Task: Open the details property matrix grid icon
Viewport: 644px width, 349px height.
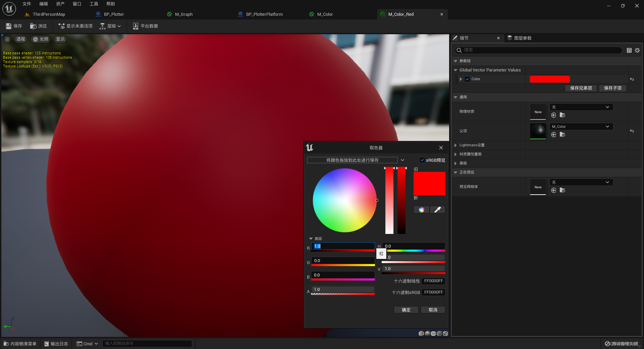Action: [x=629, y=50]
